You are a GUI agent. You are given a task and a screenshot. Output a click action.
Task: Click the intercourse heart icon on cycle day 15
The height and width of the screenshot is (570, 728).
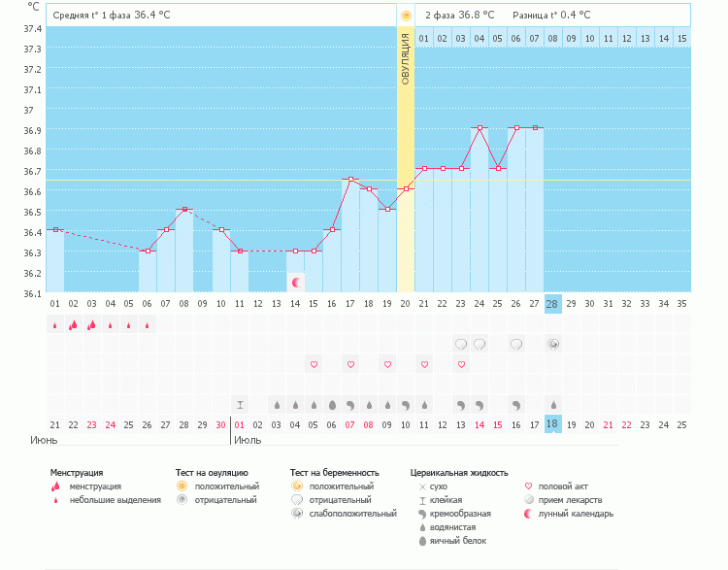pyautogui.click(x=314, y=364)
